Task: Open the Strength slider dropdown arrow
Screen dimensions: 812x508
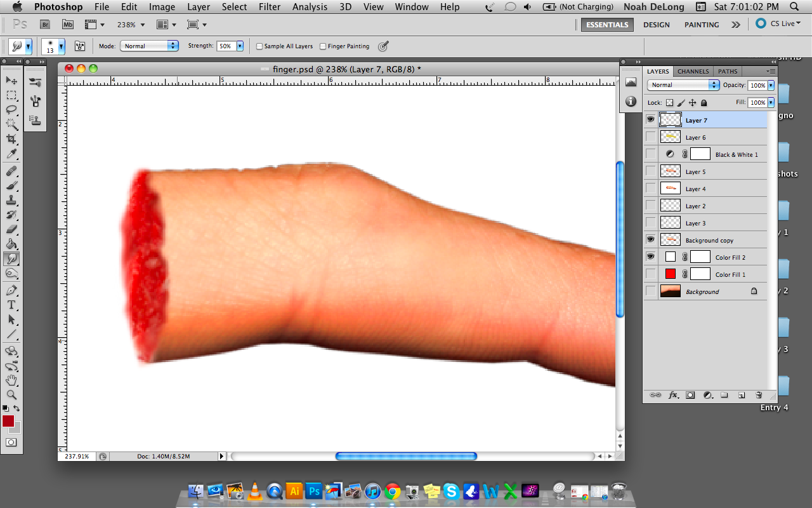Action: coord(240,46)
